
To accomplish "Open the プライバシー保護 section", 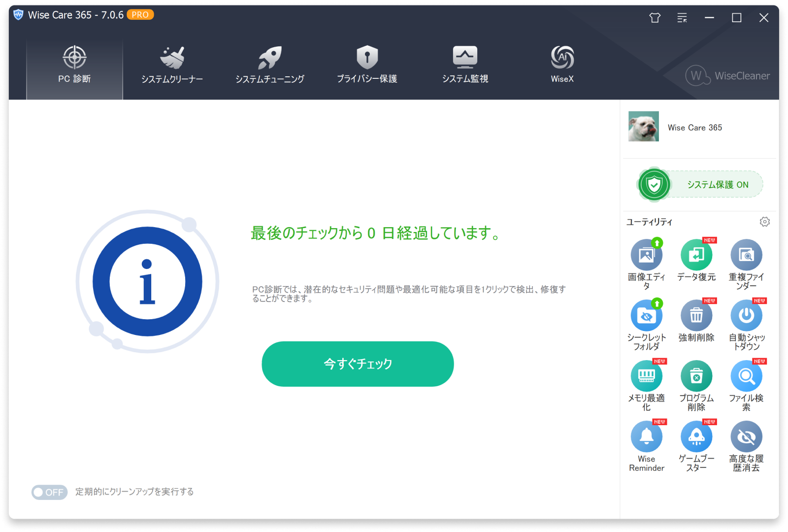I will pos(367,64).
